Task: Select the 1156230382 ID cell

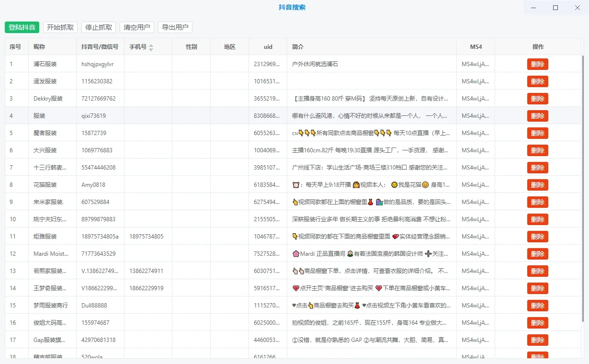Action: coord(100,81)
